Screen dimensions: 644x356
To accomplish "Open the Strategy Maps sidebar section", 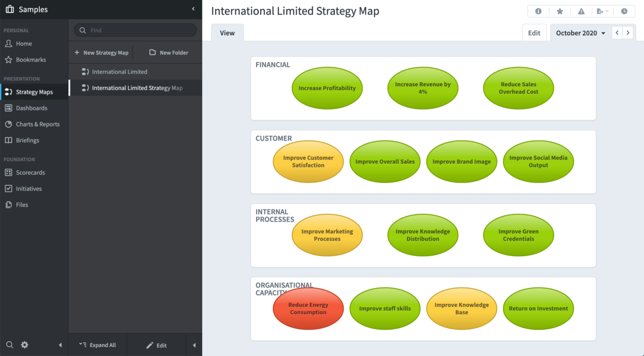I will coord(35,92).
